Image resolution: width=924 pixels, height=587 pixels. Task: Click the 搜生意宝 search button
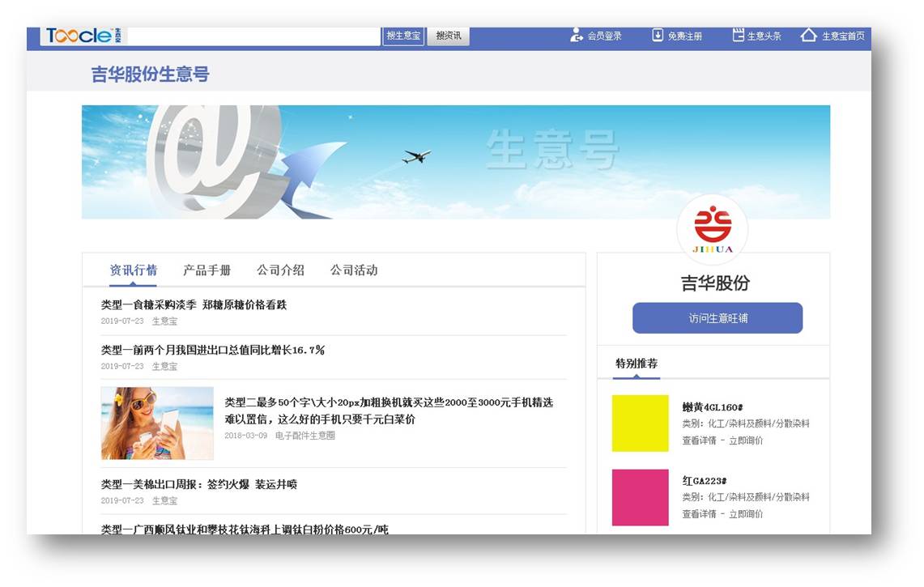[403, 36]
